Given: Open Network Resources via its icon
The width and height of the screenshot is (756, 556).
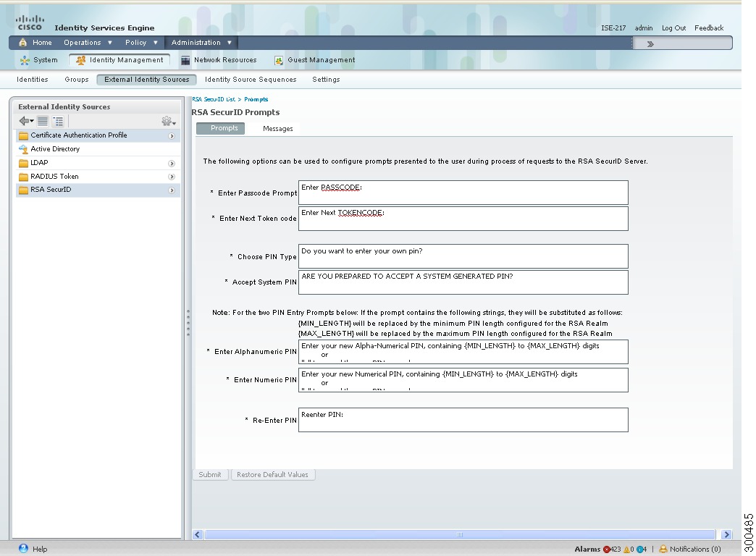Looking at the screenshot, I should (x=185, y=60).
